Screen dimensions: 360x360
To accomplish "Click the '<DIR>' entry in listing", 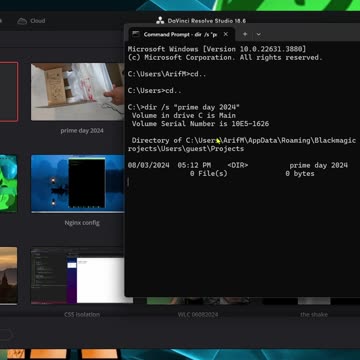I will click(238, 165).
